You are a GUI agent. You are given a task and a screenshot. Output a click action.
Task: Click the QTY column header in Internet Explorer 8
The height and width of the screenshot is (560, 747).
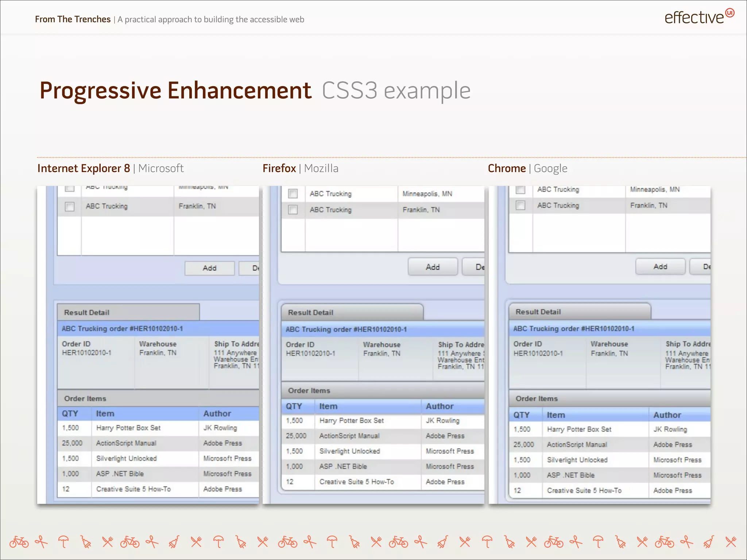[74, 413]
